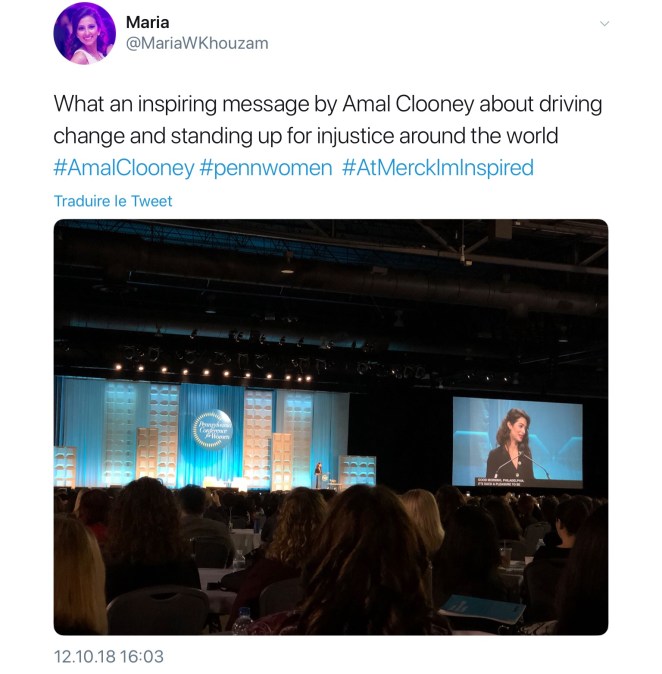Click the tweet timestamp 12.10.18 16:03
This screenshot has height=674, width=662.
[108, 656]
